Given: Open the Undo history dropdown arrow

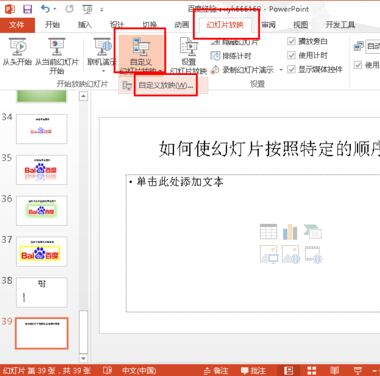Looking at the screenshot, I should (55, 9).
